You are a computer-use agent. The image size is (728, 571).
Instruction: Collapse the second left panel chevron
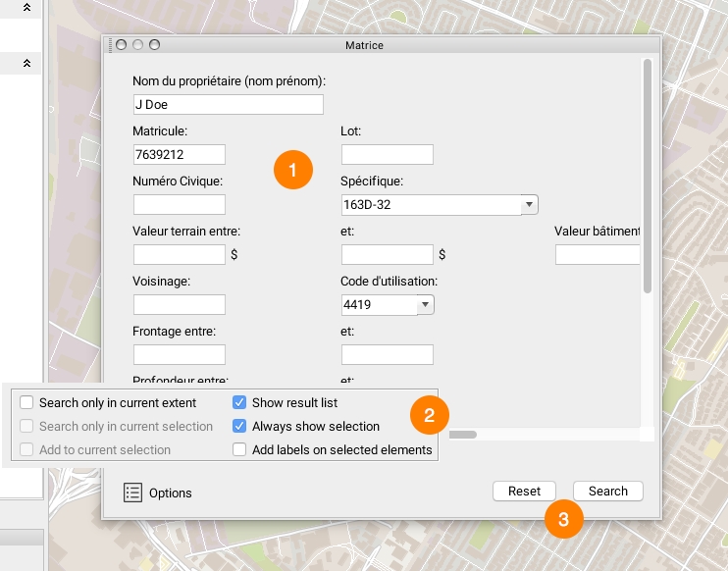click(27, 63)
